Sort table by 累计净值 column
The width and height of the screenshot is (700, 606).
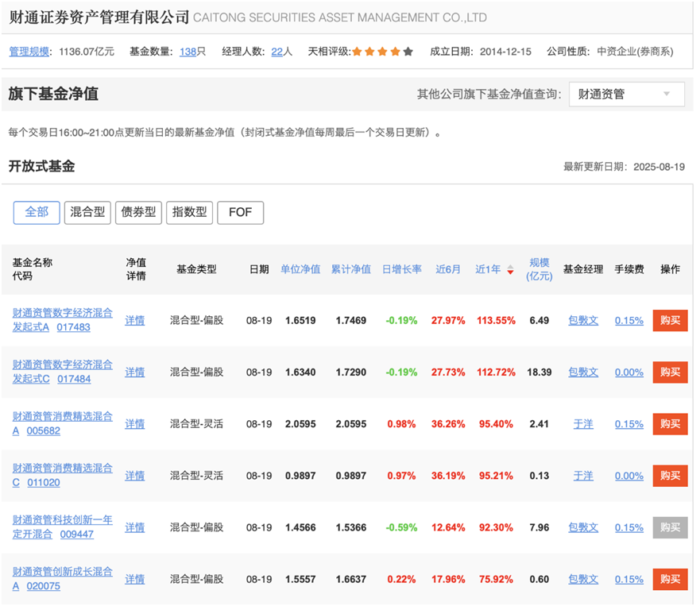click(351, 269)
